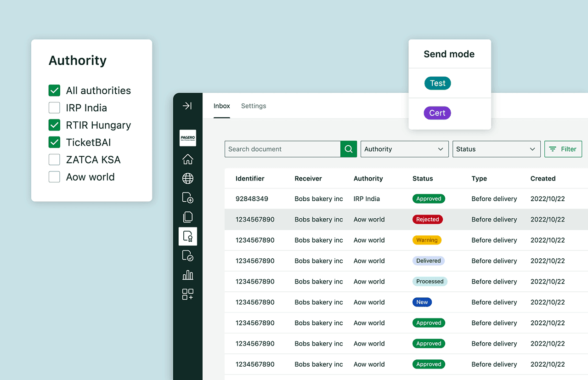Screen dimensions: 588x380
Task: Select the document copies icon
Action: coord(187,217)
